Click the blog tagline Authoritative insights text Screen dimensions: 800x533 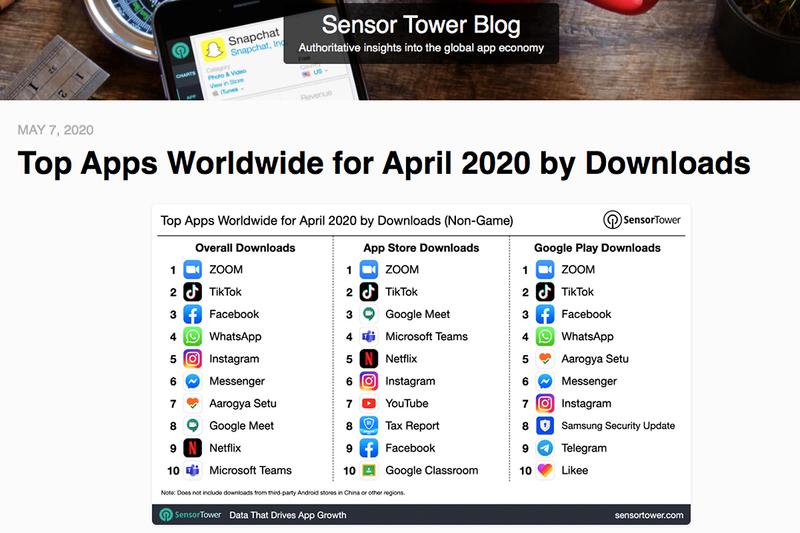coord(421,48)
